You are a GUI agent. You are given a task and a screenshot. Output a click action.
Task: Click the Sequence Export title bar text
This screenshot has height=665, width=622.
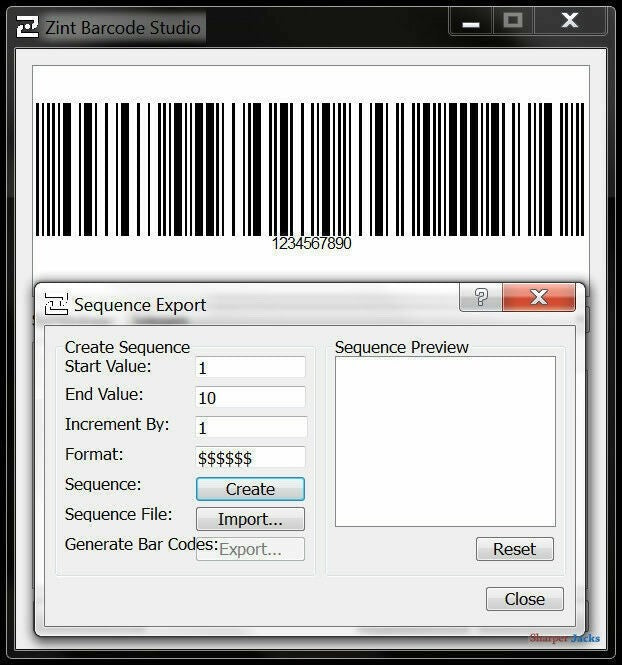click(x=140, y=305)
